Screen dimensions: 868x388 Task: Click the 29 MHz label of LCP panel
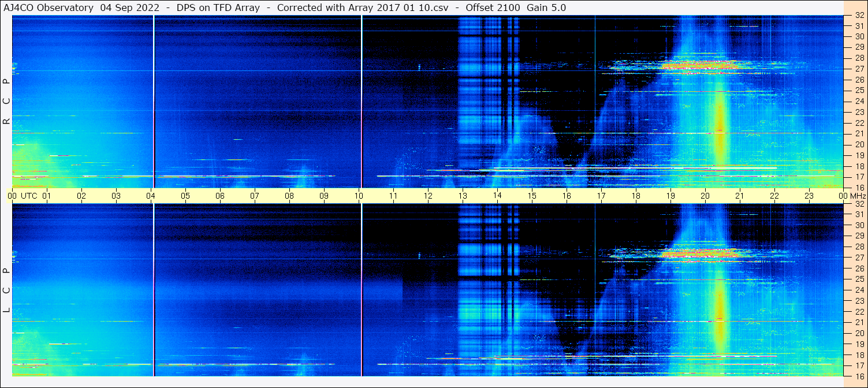(859, 236)
